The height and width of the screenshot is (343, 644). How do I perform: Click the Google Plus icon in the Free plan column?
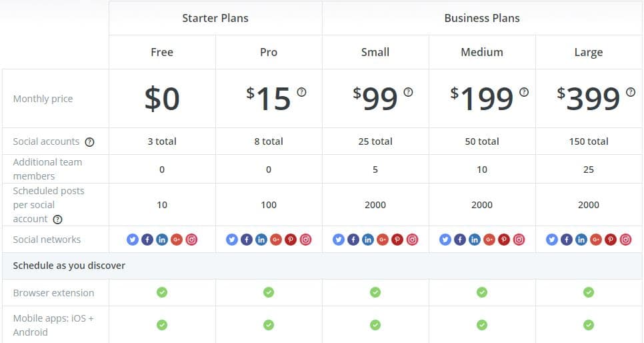pyautogui.click(x=177, y=240)
